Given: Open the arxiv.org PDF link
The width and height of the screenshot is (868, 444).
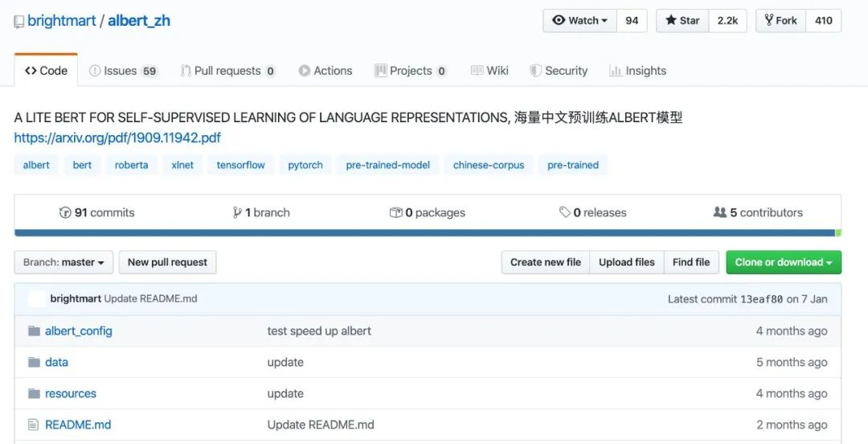Looking at the screenshot, I should pyautogui.click(x=117, y=138).
